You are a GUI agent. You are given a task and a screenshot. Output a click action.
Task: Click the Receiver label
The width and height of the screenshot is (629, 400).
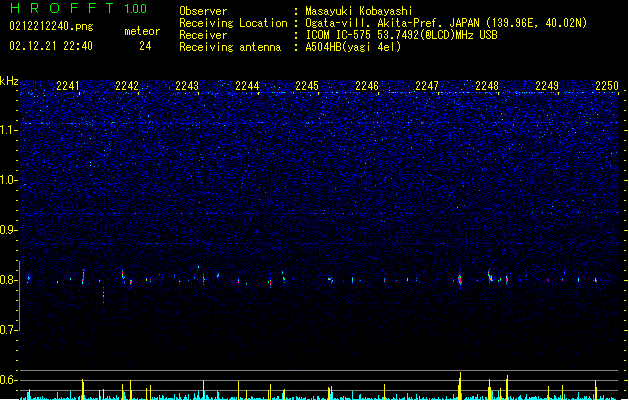click(x=203, y=35)
